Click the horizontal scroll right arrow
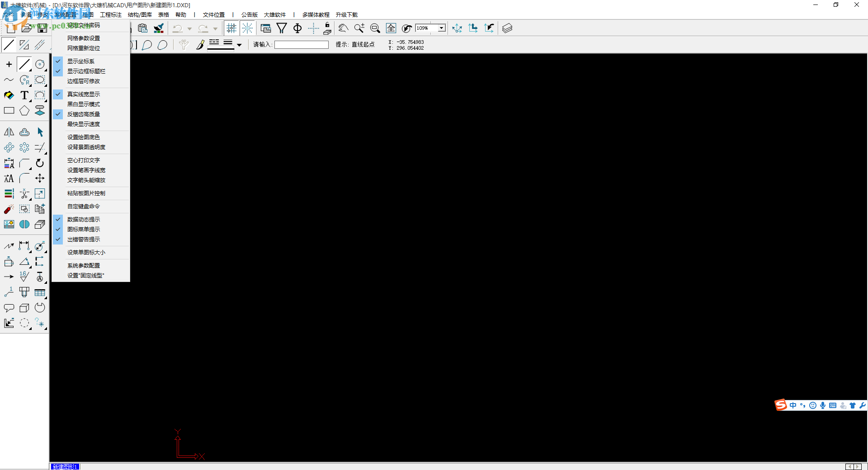 pyautogui.click(x=858, y=466)
